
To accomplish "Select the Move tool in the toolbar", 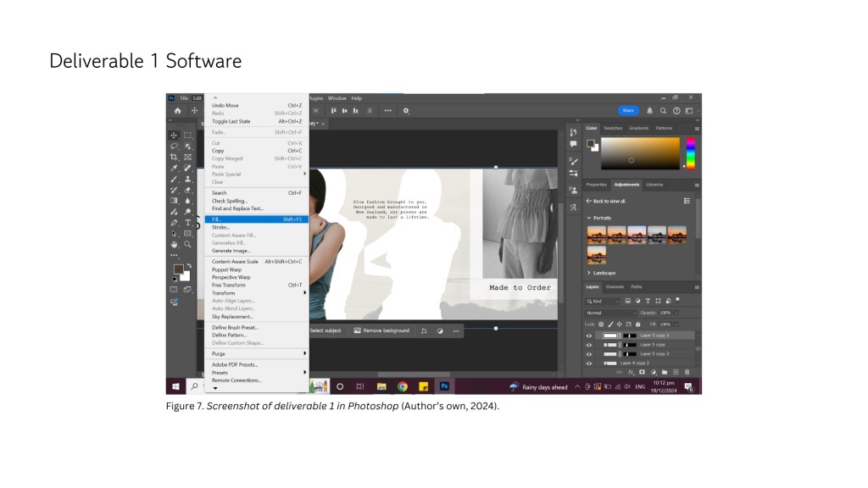I will coord(175,136).
